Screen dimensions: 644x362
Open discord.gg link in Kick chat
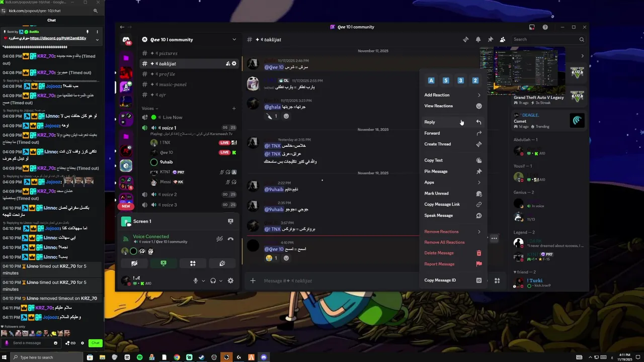click(x=58, y=38)
